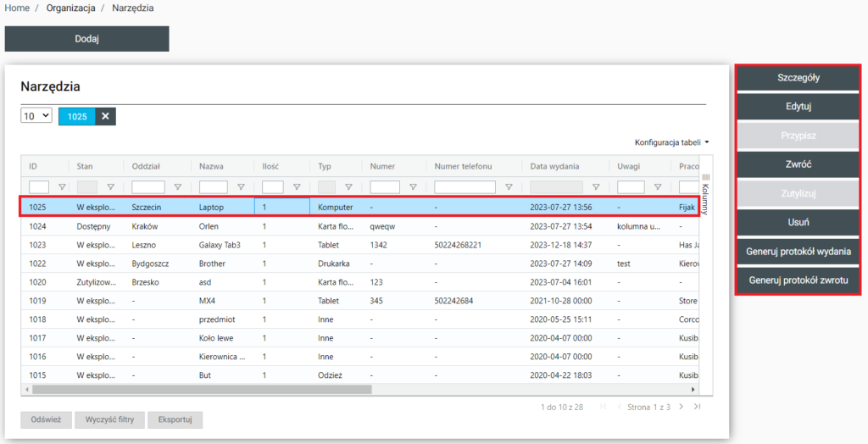Click Generuj protokół wydania button

click(x=798, y=252)
